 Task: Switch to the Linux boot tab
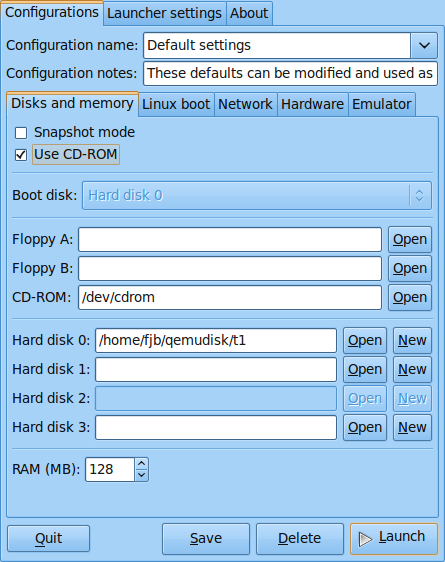(x=176, y=104)
